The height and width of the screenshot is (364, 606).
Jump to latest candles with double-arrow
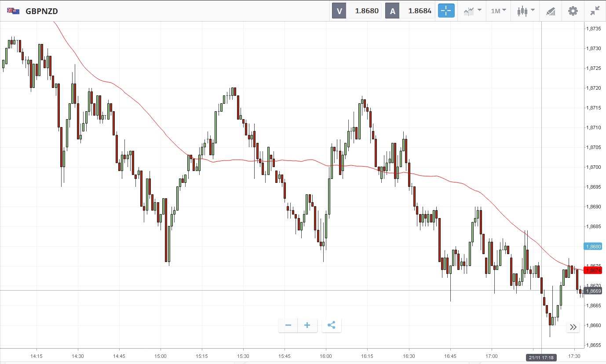tap(573, 327)
